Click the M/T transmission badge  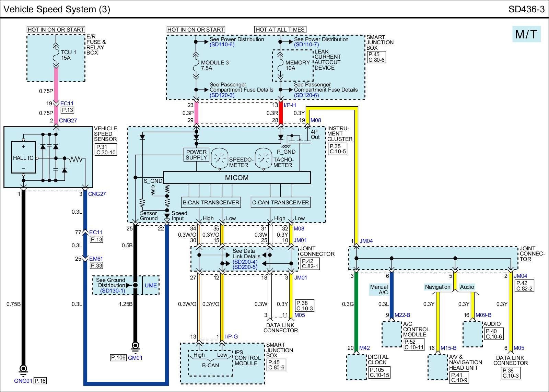tap(526, 34)
